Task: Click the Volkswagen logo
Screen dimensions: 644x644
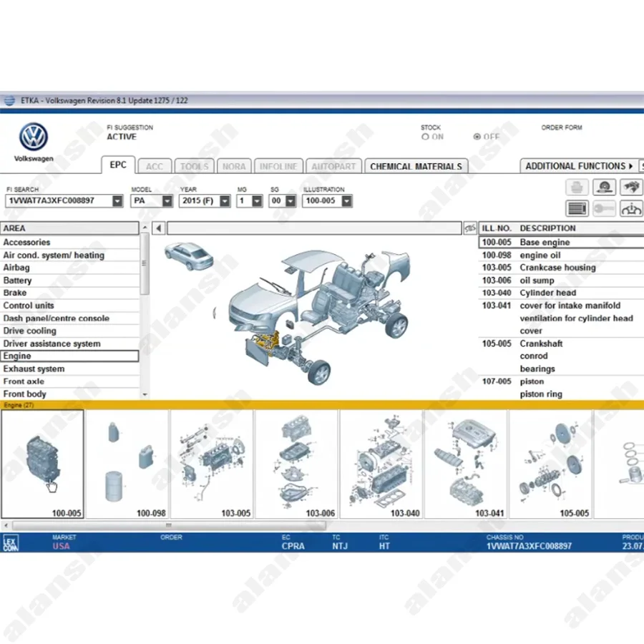Action: 33,137
